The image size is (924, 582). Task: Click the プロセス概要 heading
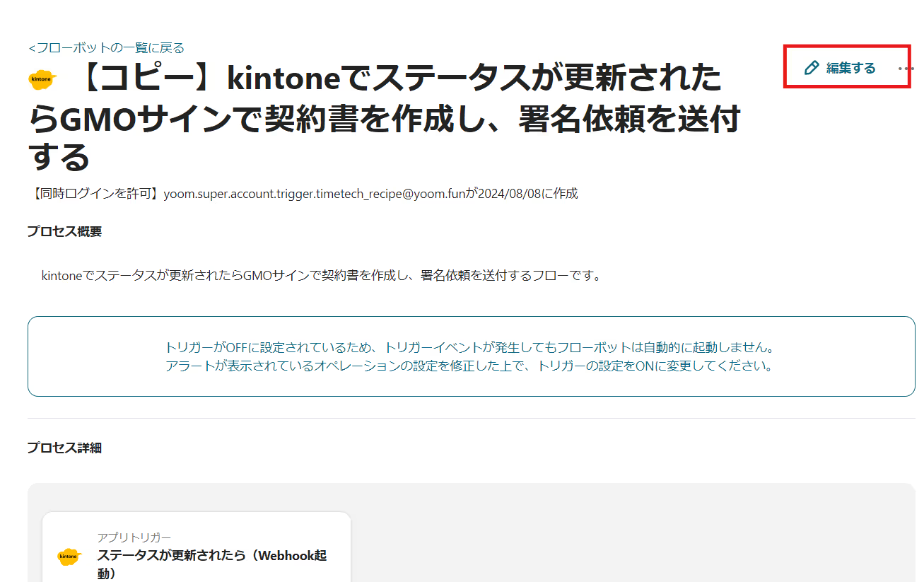point(64,232)
